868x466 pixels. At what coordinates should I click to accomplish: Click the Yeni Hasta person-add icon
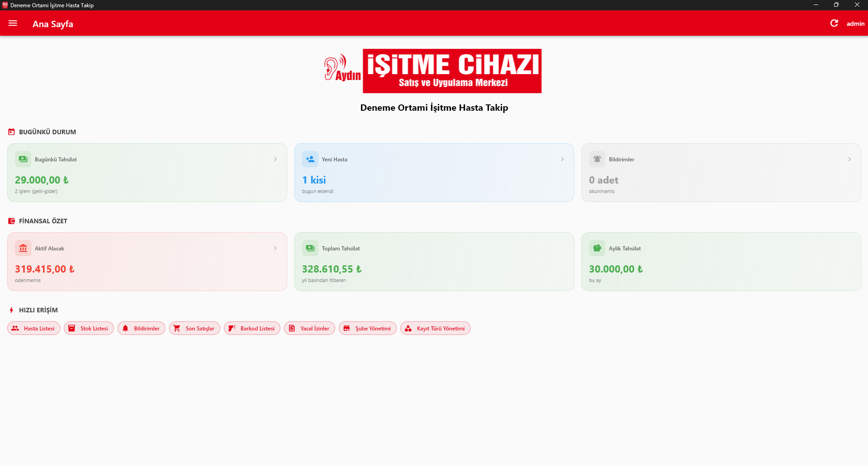point(310,159)
